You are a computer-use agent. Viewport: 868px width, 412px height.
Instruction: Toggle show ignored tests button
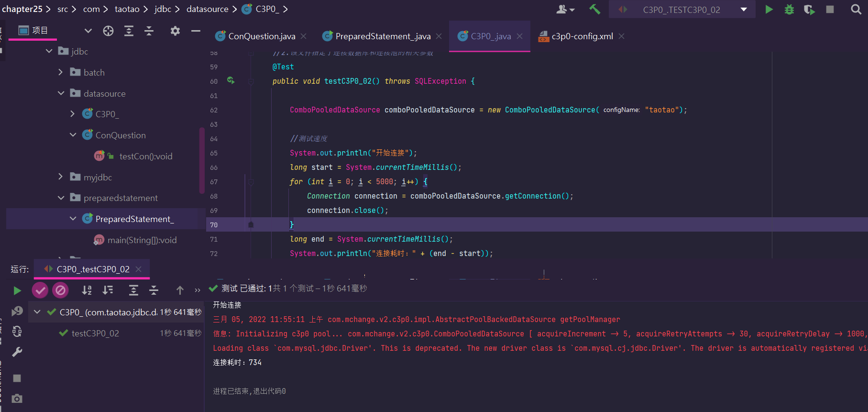(x=60, y=290)
